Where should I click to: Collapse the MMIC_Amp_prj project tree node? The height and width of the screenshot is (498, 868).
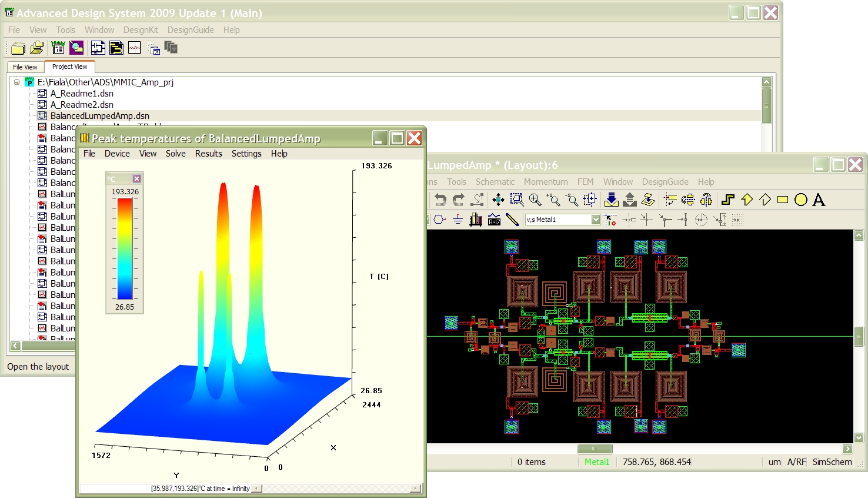pyautogui.click(x=17, y=82)
